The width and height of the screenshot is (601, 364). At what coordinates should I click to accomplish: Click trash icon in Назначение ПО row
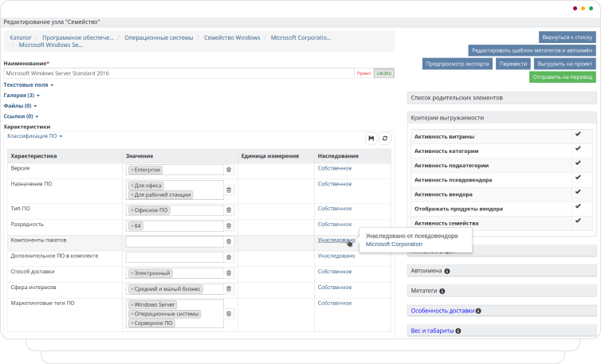(229, 190)
